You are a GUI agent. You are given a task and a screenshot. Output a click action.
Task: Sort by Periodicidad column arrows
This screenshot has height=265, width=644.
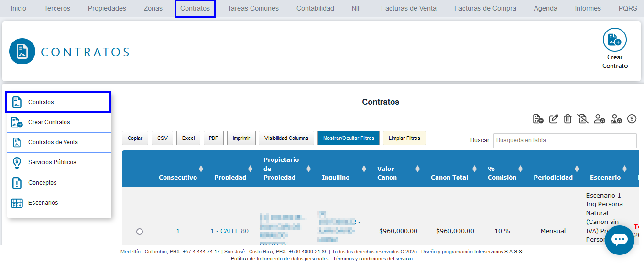point(577,169)
